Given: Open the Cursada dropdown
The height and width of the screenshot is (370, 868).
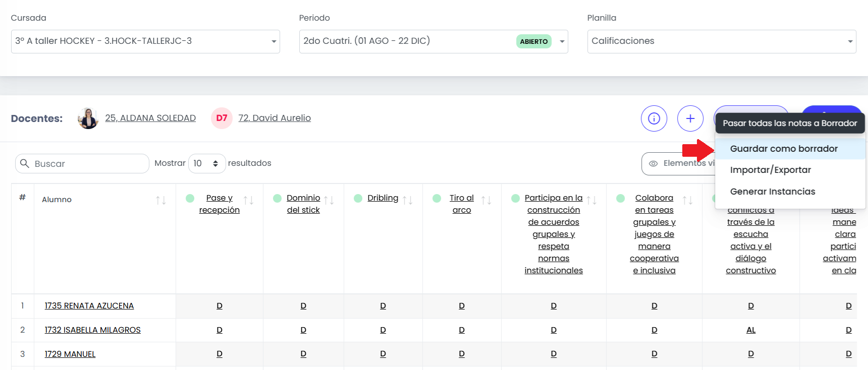Looking at the screenshot, I should pyautogui.click(x=145, y=41).
